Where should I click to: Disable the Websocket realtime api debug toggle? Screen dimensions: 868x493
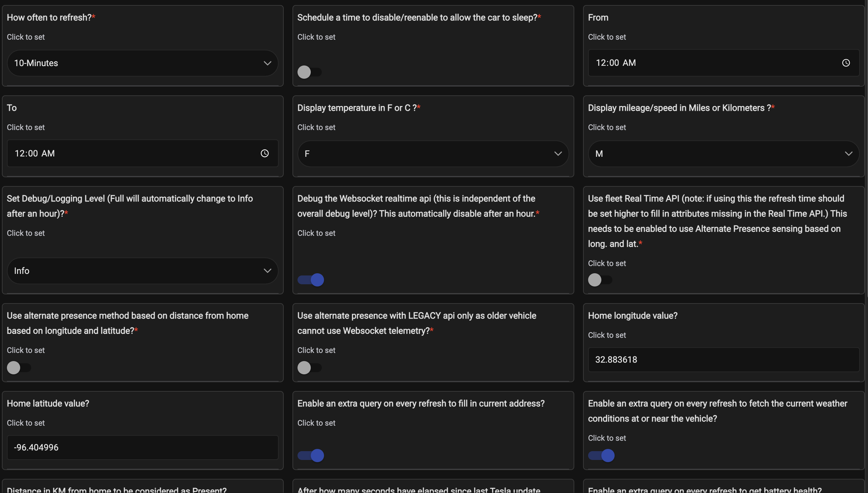coord(311,280)
